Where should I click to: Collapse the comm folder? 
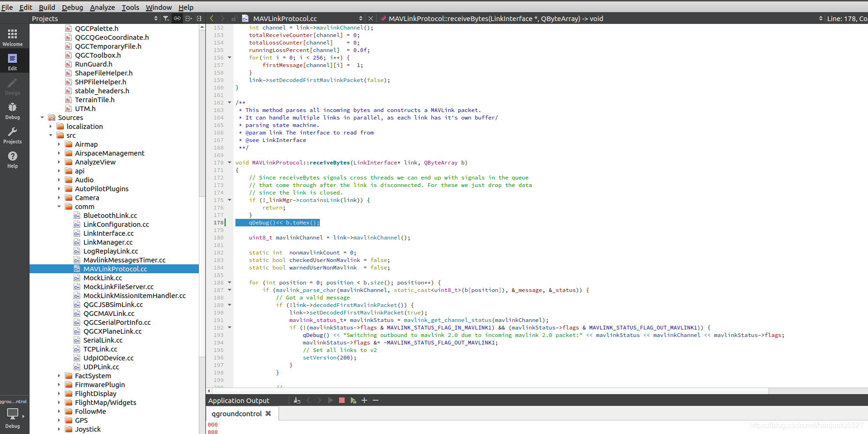click(x=59, y=207)
